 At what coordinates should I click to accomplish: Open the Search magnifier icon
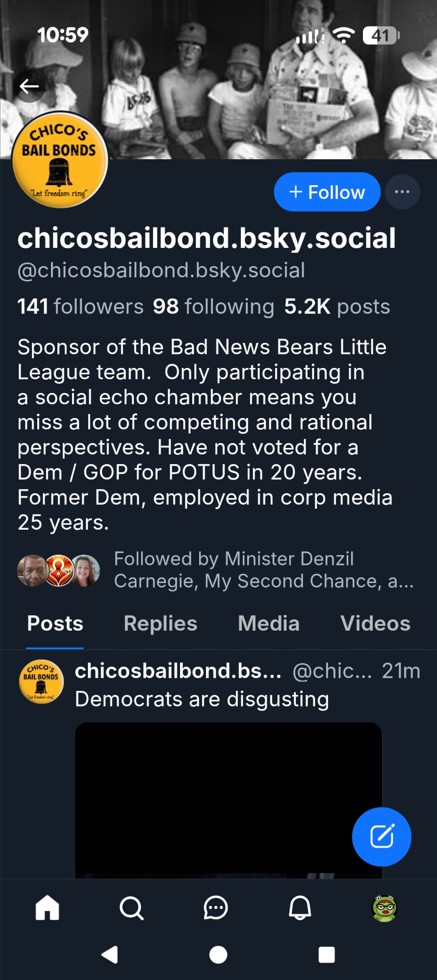pyautogui.click(x=131, y=908)
